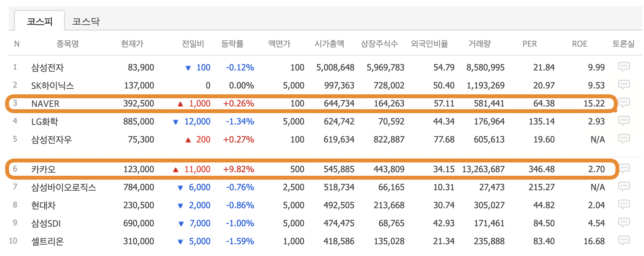The image size is (644, 256).
Task: Open discussion room icon for 셀트리온
Action: click(624, 241)
